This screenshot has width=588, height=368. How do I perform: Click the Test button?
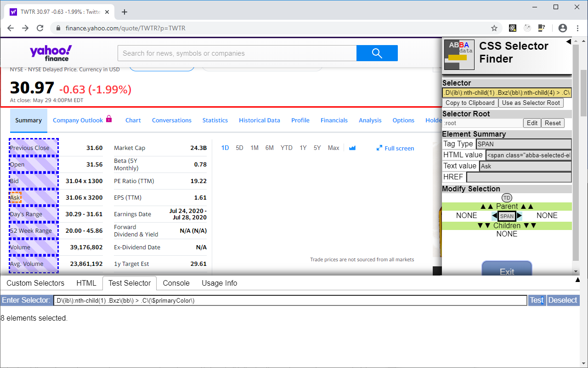tap(537, 300)
